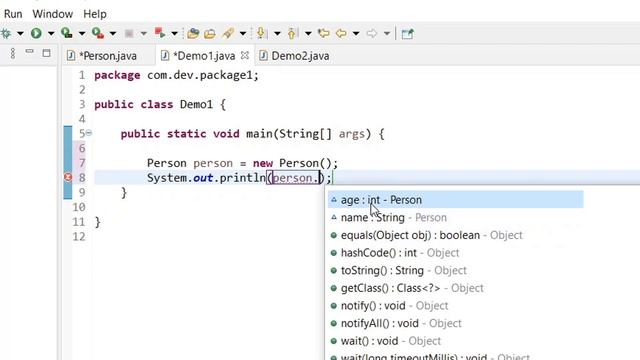Click the Open Task folder icon
This screenshot has width=640, height=360.
click(x=210, y=33)
